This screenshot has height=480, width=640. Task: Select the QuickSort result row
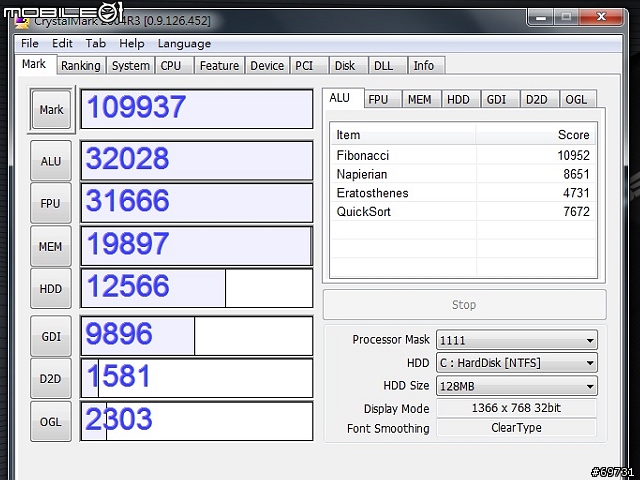pos(463,212)
